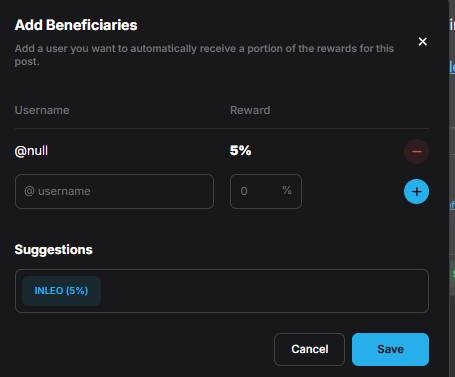Click the Add Beneficiaries heading
Image resolution: width=455 pixels, height=377 pixels.
click(76, 25)
